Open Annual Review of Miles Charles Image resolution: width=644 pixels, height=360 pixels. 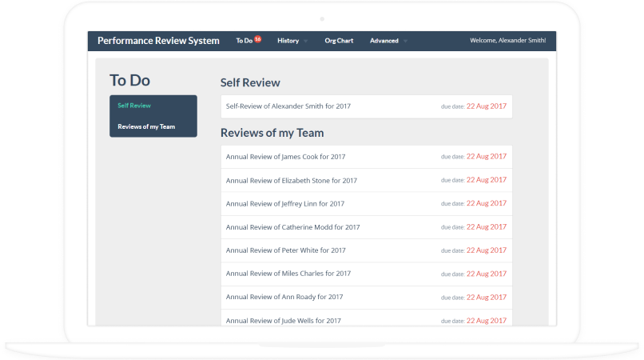288,274
